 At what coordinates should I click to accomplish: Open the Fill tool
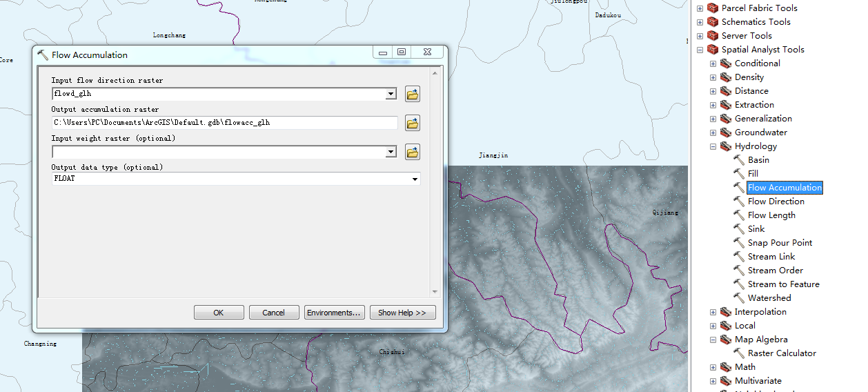point(753,174)
